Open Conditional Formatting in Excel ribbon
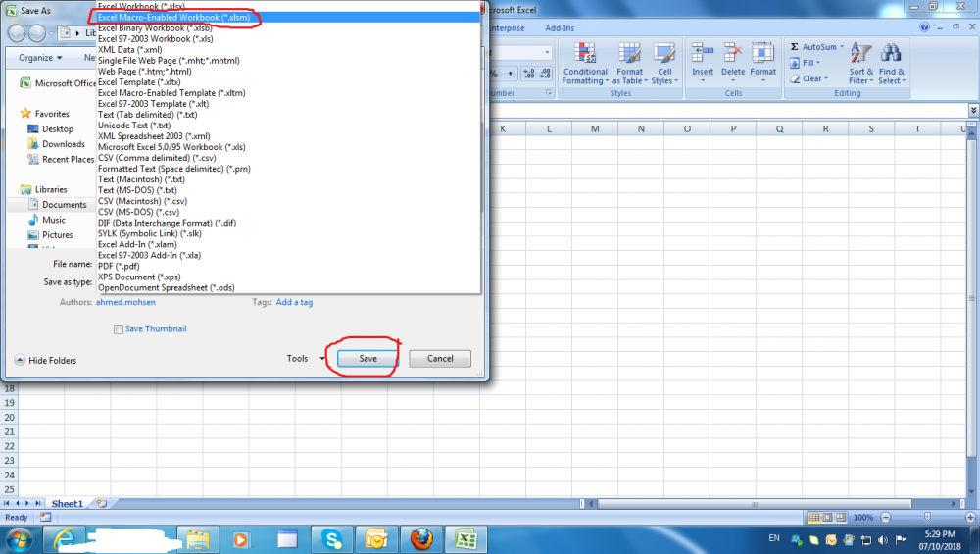Image resolution: width=980 pixels, height=554 pixels. [x=585, y=64]
